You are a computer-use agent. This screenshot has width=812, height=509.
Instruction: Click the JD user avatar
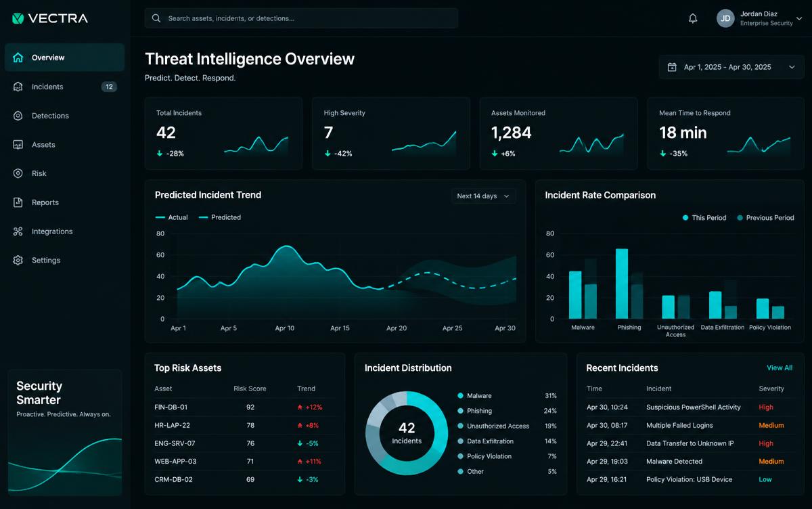725,18
